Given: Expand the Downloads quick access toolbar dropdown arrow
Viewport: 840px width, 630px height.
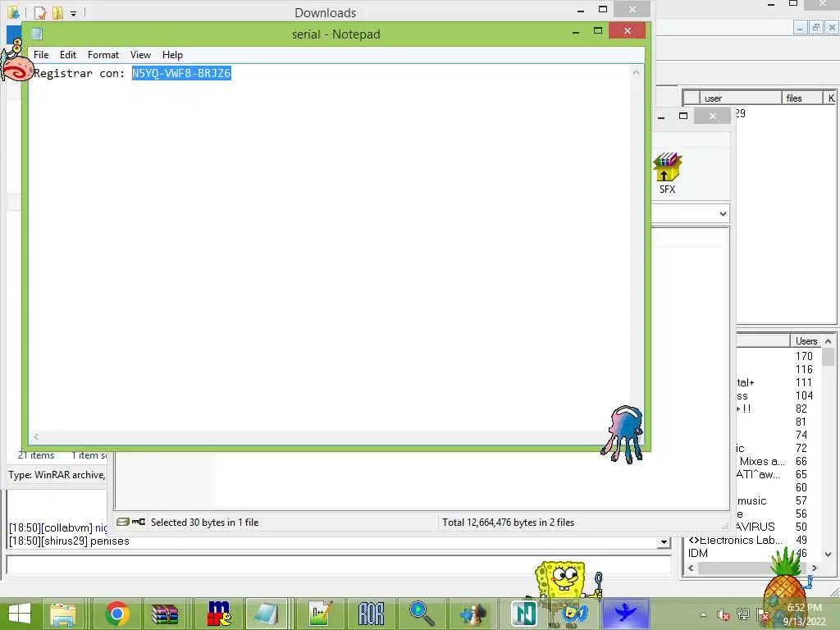Looking at the screenshot, I should pos(73,13).
